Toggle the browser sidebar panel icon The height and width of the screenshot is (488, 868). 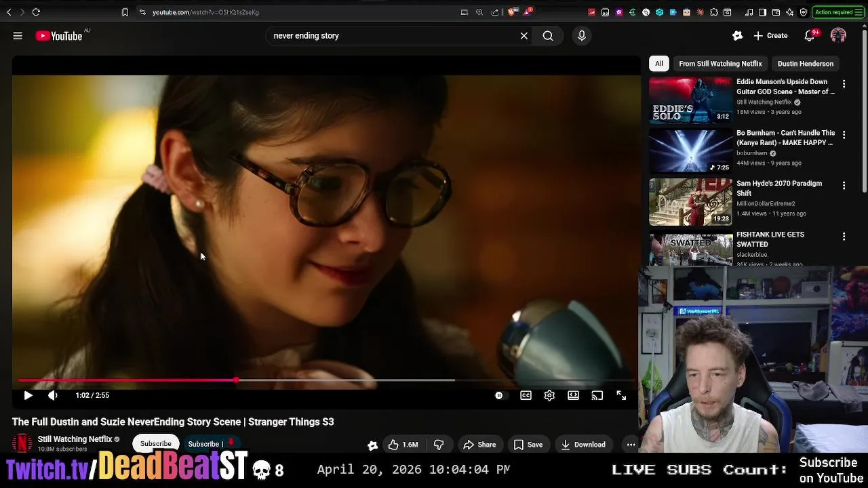pyautogui.click(x=763, y=12)
